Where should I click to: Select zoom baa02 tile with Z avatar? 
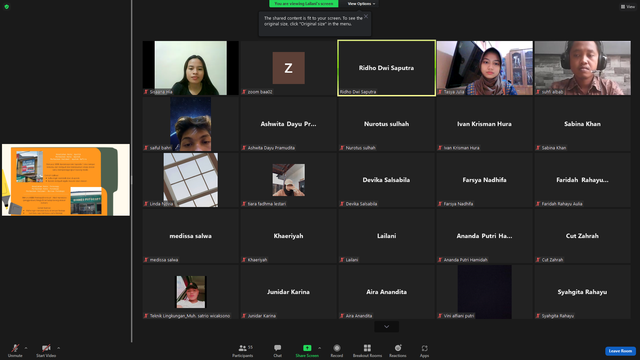coord(289,68)
